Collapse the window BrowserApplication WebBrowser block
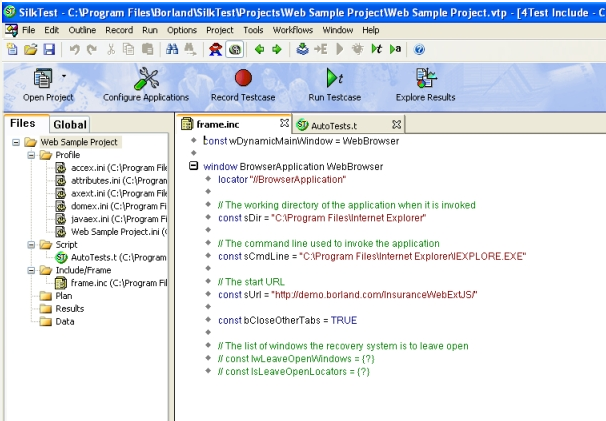606x421 pixels. [193, 166]
